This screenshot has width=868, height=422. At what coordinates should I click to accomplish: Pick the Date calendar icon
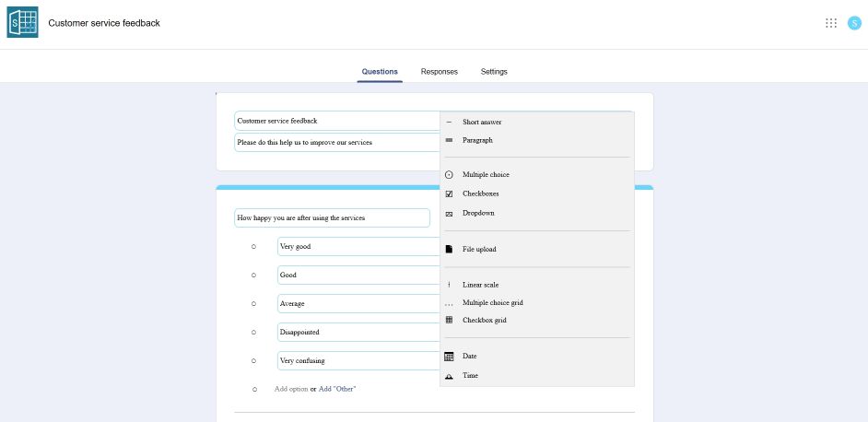tap(449, 356)
